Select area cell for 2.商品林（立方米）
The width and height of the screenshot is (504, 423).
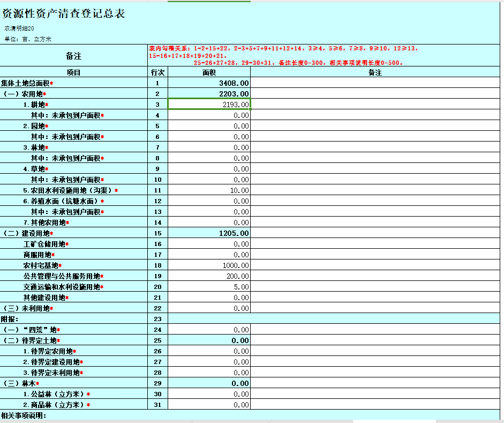click(209, 405)
